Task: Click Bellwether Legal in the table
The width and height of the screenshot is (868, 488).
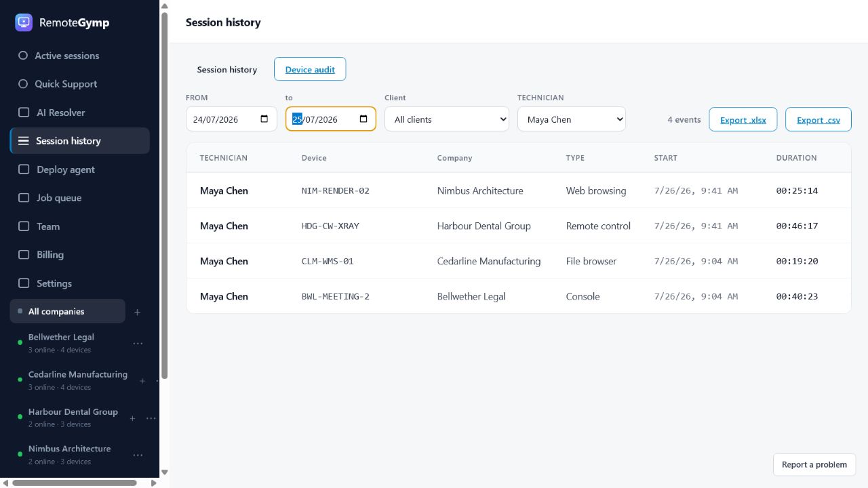Action: 471,296
